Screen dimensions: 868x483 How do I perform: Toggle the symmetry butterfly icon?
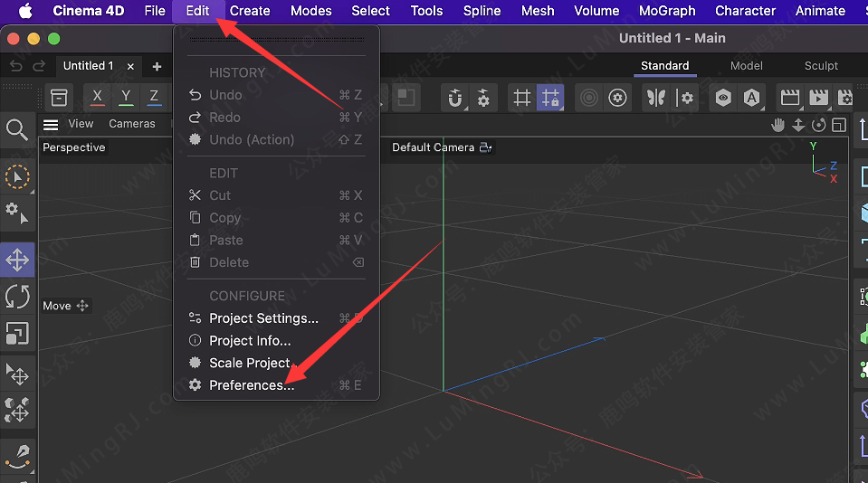click(x=656, y=98)
